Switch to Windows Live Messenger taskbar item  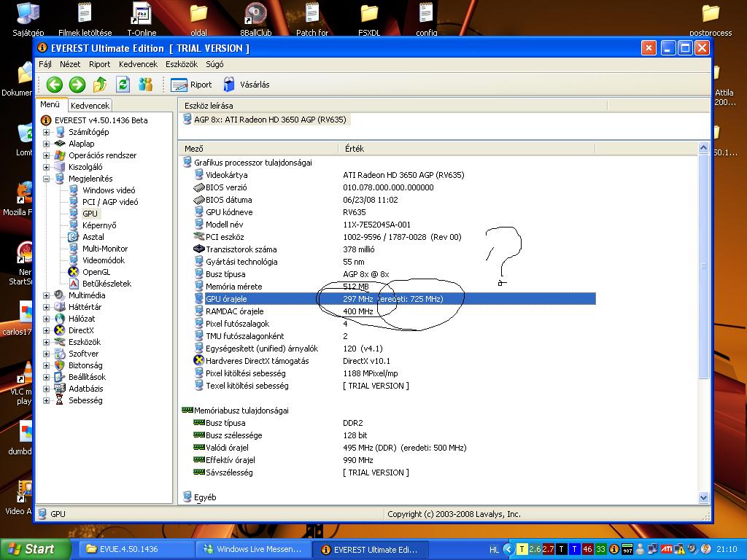(253, 550)
